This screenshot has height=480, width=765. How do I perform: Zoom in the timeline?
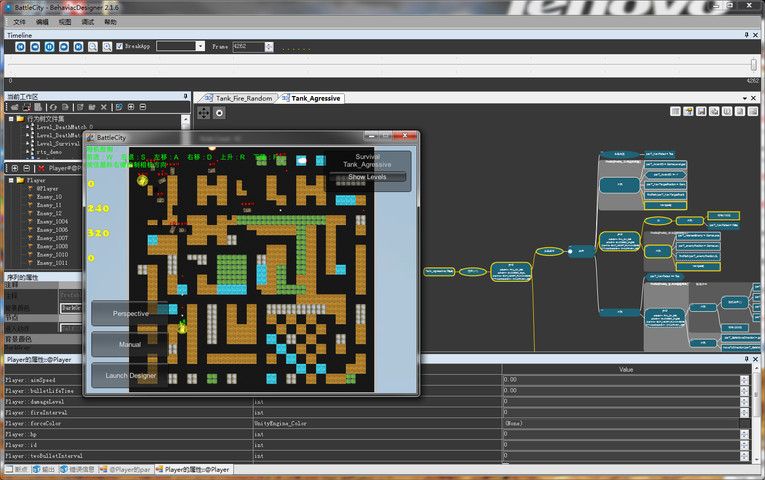pos(107,46)
